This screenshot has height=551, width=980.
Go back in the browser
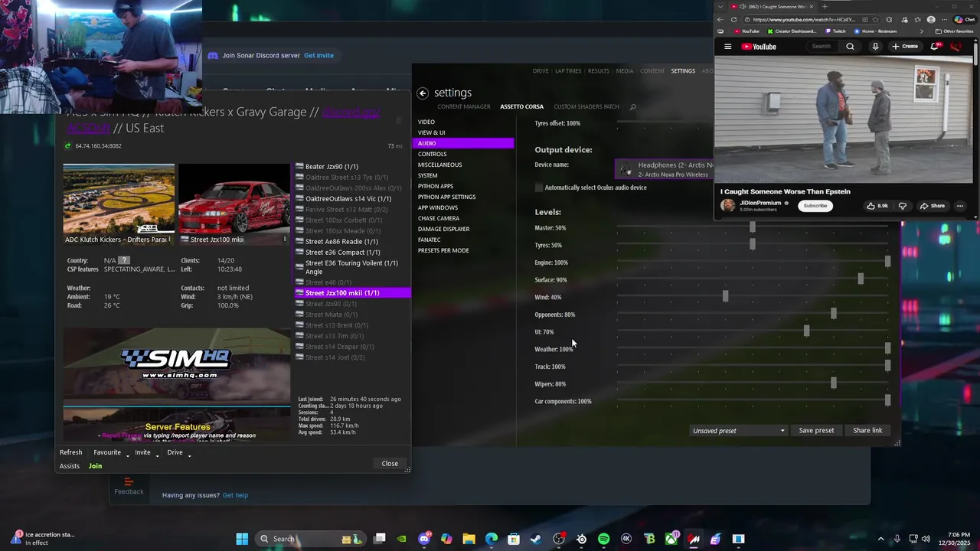[x=720, y=20]
